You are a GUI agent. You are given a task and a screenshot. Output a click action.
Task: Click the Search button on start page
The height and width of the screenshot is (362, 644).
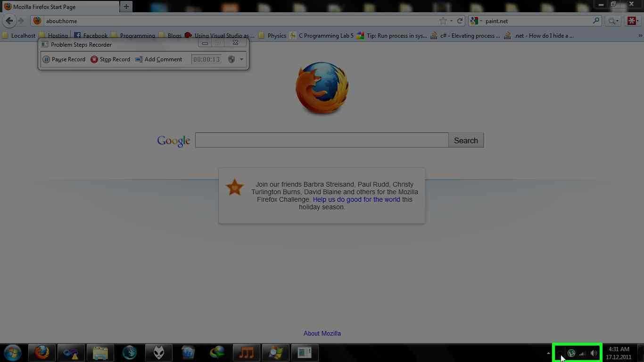pyautogui.click(x=466, y=140)
